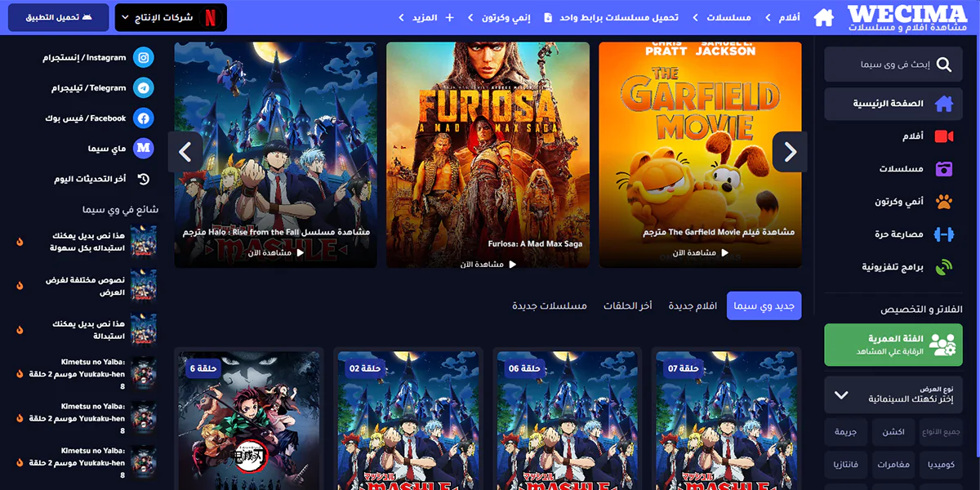Go to previous slide with left arrow
The width and height of the screenshot is (980, 490).
point(185,152)
